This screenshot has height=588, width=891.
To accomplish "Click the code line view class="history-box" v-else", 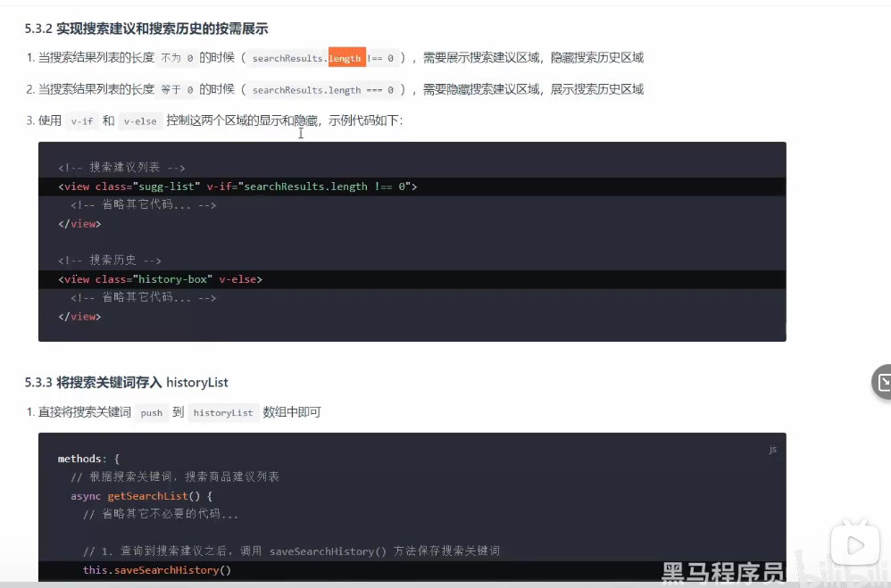I will [160, 279].
